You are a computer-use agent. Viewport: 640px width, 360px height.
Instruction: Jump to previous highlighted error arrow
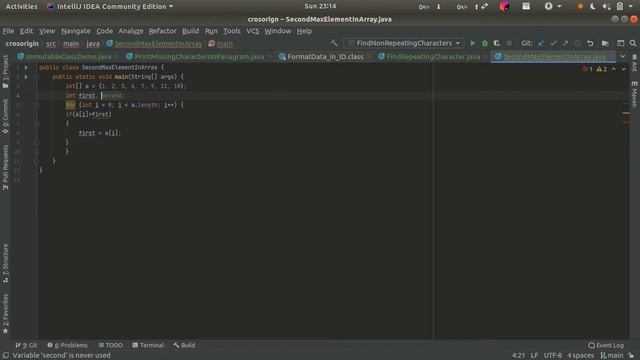[613, 69]
